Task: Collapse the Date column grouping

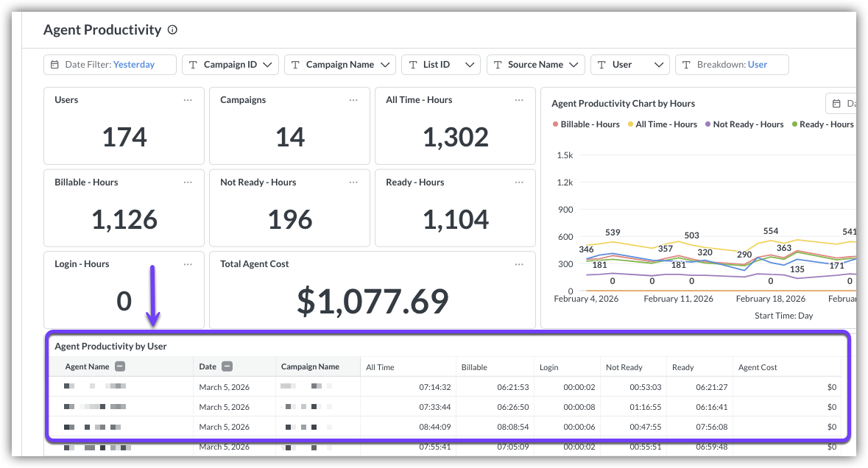Action: pyautogui.click(x=227, y=366)
